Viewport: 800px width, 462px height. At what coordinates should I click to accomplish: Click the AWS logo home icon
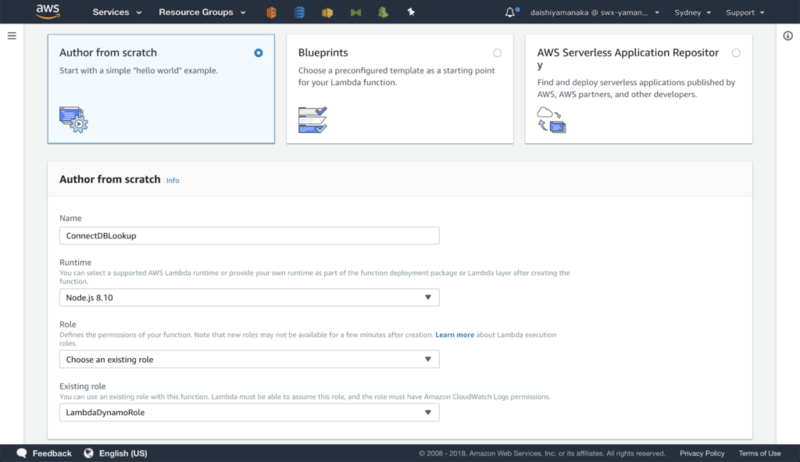(48, 11)
